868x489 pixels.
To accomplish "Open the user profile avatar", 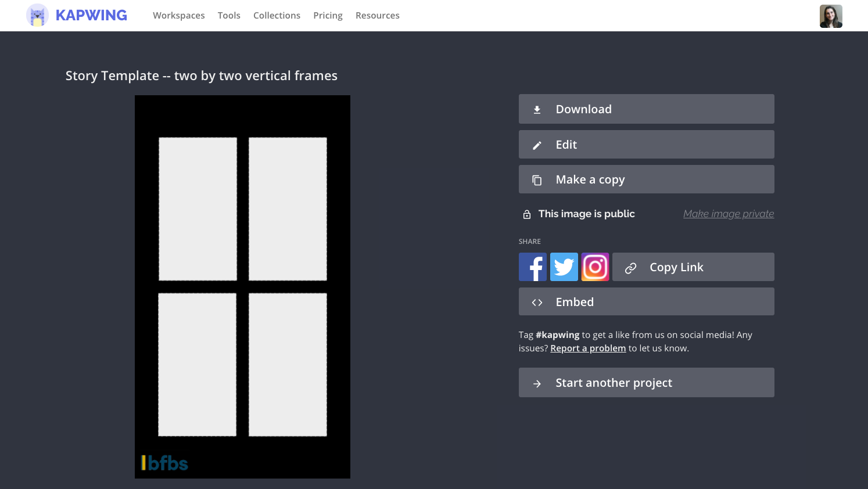I will point(831,16).
